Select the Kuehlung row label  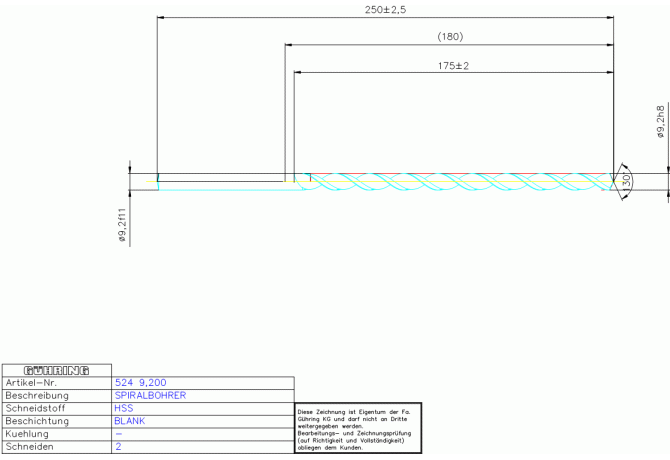32,435
